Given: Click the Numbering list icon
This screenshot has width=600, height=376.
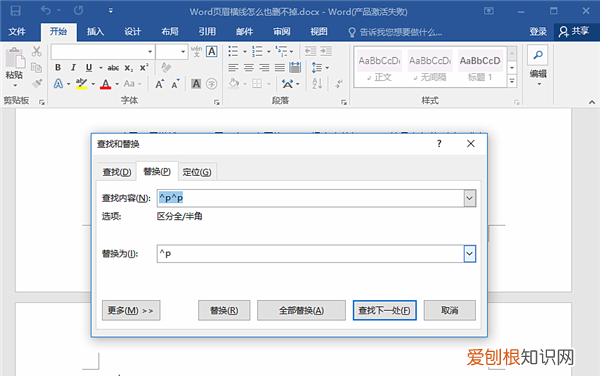Looking at the screenshot, I should [257, 51].
